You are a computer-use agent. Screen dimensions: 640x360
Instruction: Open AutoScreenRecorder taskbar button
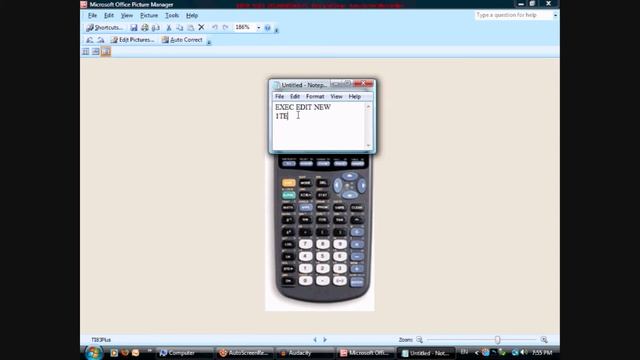244,353
